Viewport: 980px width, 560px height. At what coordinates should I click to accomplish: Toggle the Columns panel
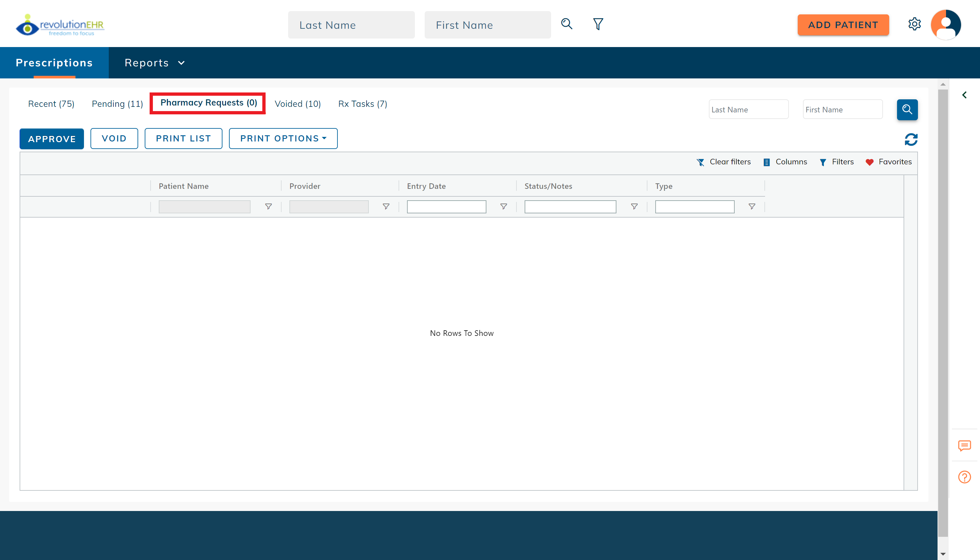pyautogui.click(x=785, y=162)
